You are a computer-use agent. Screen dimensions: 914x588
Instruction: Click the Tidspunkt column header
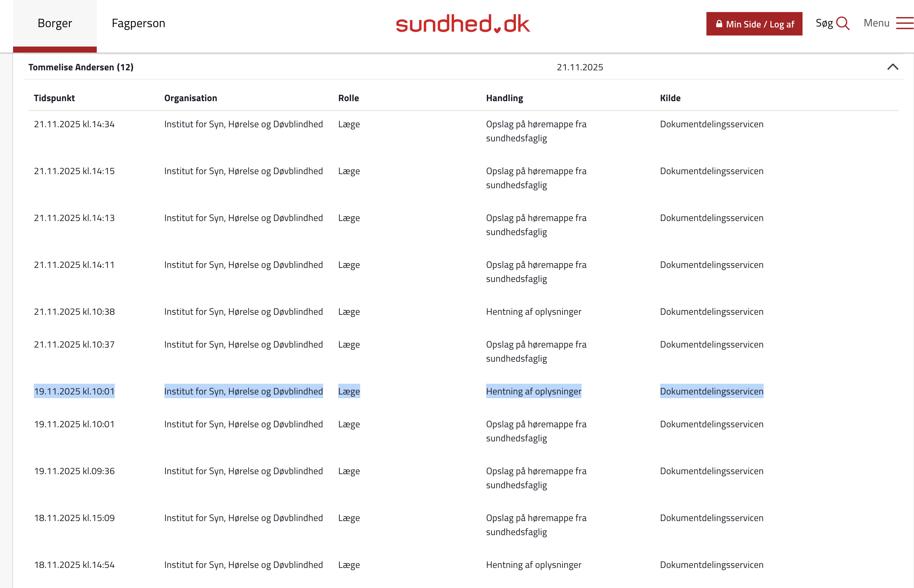(54, 98)
